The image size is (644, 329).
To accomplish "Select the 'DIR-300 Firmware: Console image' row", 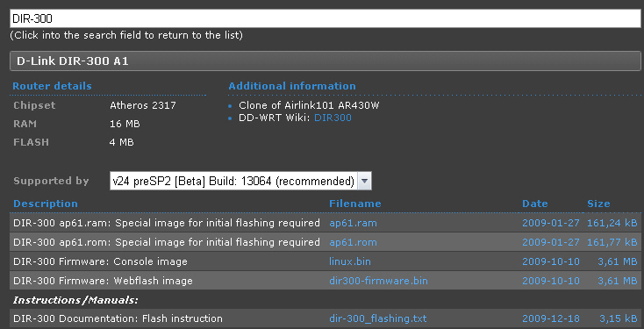I will tap(325, 261).
